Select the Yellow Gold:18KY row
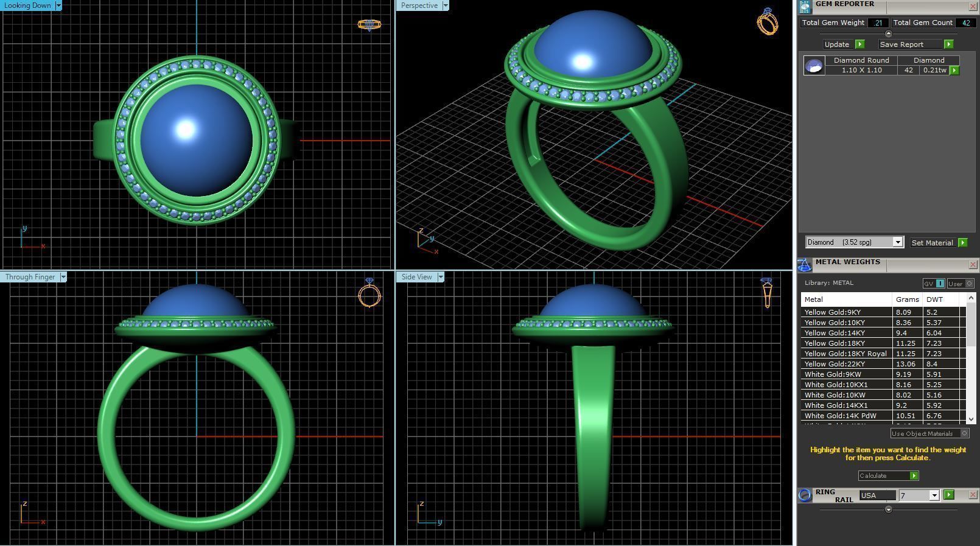The height and width of the screenshot is (546, 980). (883, 343)
